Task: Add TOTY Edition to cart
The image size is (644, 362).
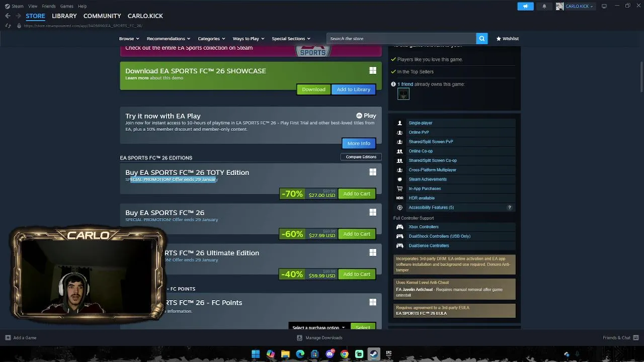Action: [x=357, y=194]
